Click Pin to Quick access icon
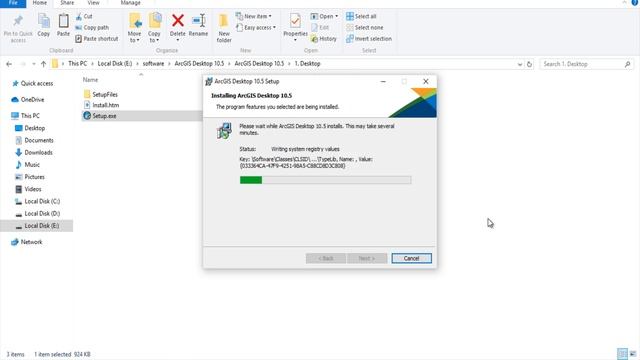Viewport: 640px width, 360px height. pos(18,21)
